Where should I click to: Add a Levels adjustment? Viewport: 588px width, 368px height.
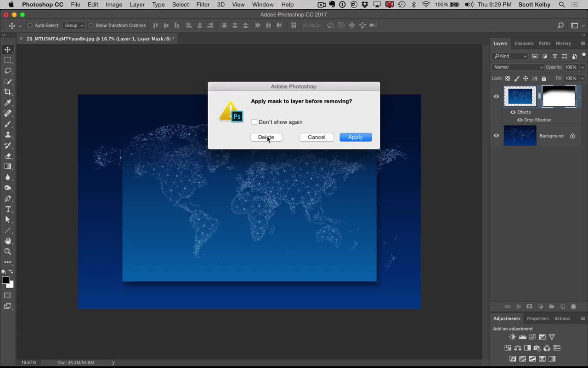tap(522, 337)
